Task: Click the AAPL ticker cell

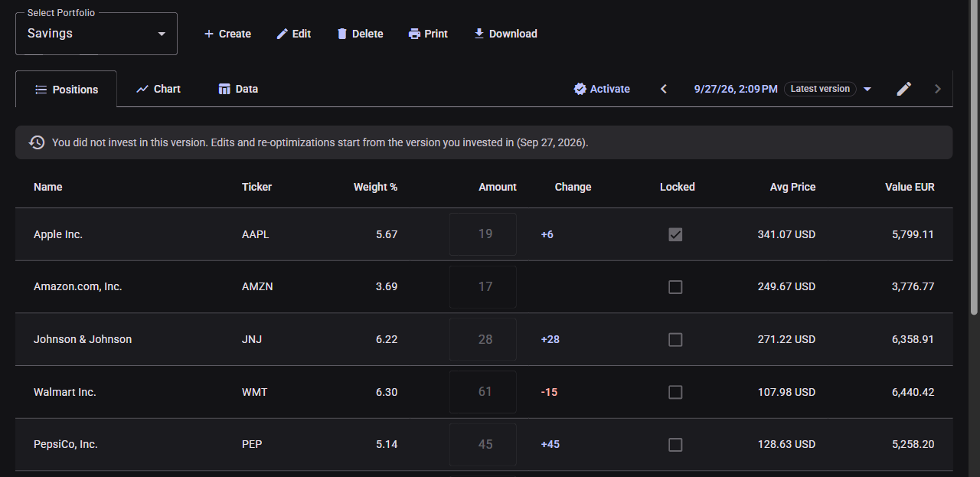Action: [x=256, y=234]
